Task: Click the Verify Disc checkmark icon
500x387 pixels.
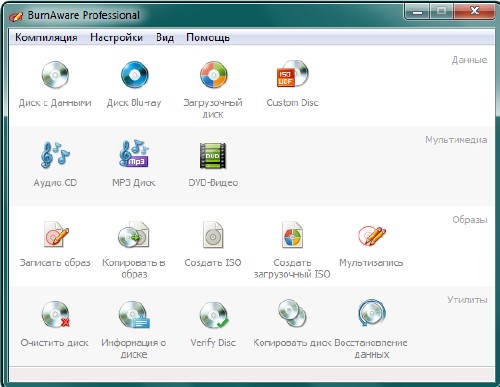Action: pyautogui.click(x=214, y=315)
